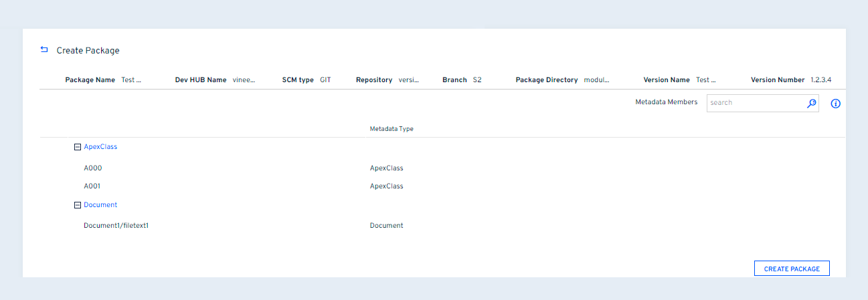The height and width of the screenshot is (300, 868).
Task: Click the Version Number value 1.2.3.4
Action: (x=821, y=80)
